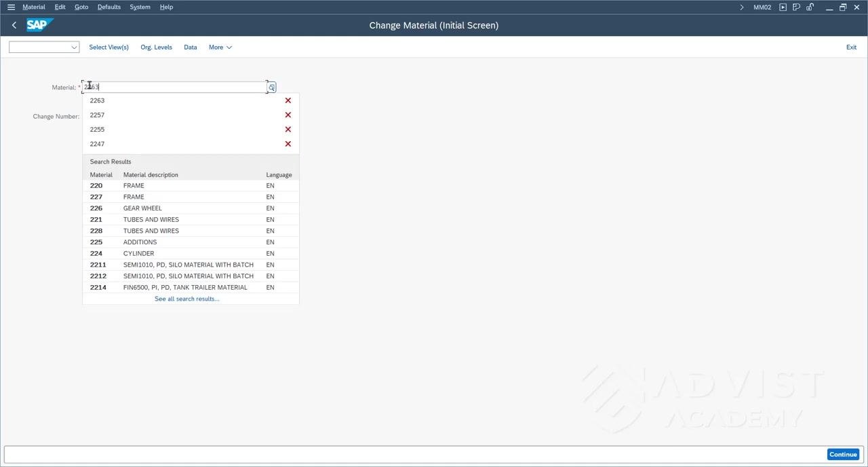Remove 2255 from input history

click(288, 130)
